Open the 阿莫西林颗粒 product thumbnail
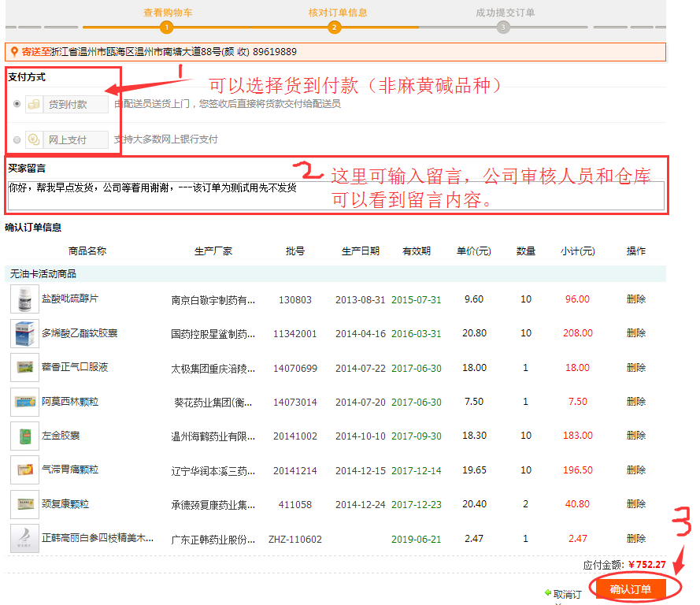The image size is (700, 605). click(x=25, y=402)
